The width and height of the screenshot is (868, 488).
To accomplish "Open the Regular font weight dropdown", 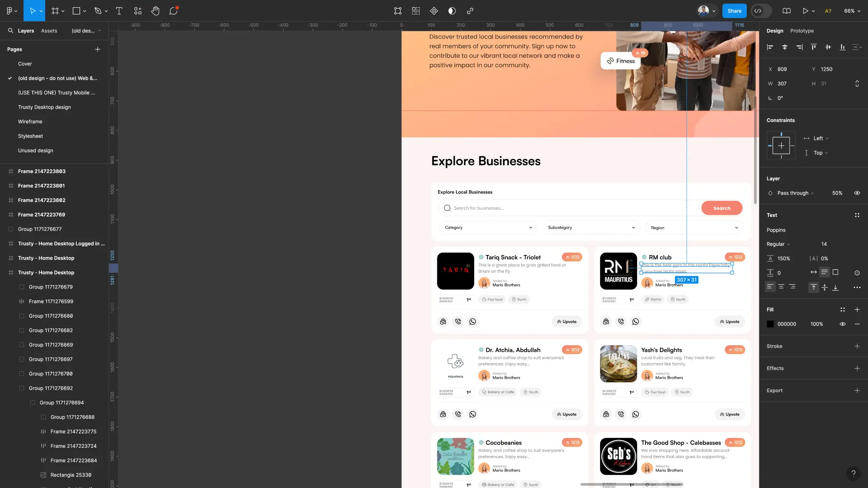I will click(x=778, y=244).
